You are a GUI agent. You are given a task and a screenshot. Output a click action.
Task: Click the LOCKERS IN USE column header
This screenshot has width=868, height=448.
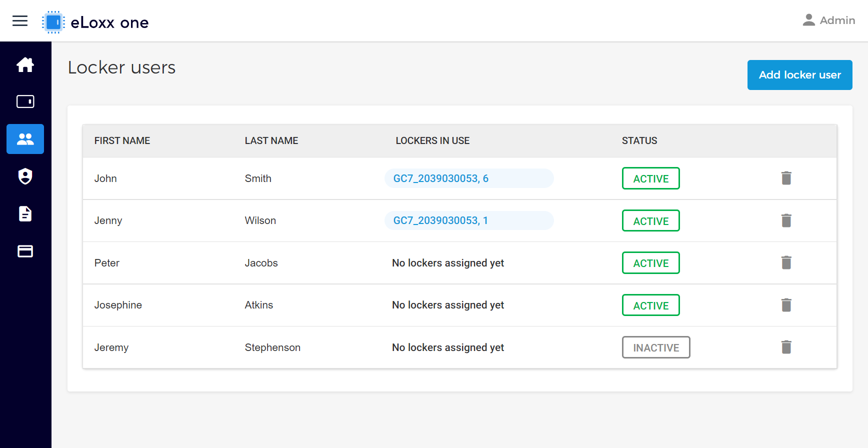(432, 141)
